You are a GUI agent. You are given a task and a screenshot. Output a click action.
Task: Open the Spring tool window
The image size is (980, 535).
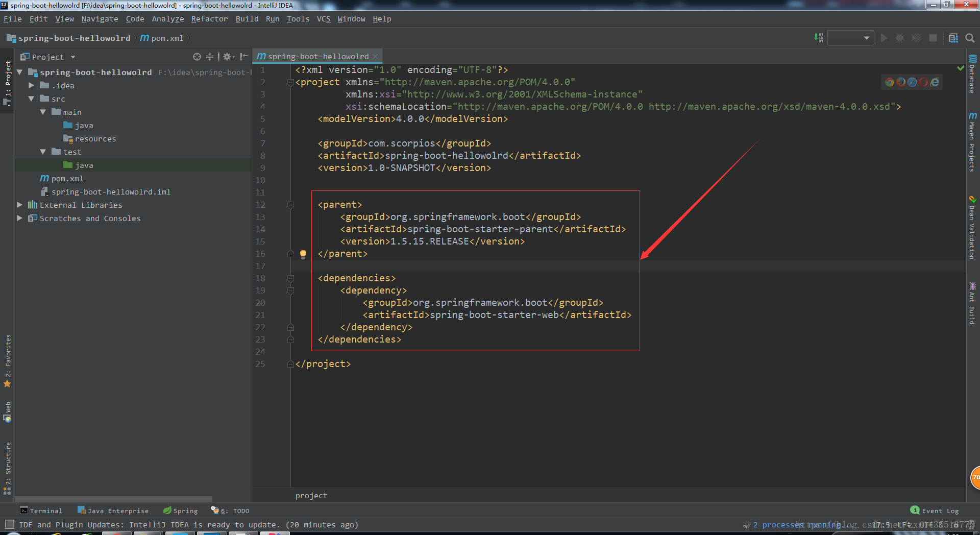181,510
